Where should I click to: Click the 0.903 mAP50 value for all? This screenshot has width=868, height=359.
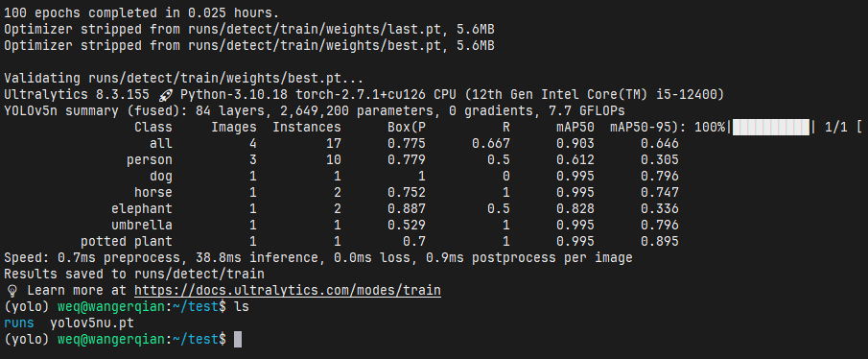point(575,144)
